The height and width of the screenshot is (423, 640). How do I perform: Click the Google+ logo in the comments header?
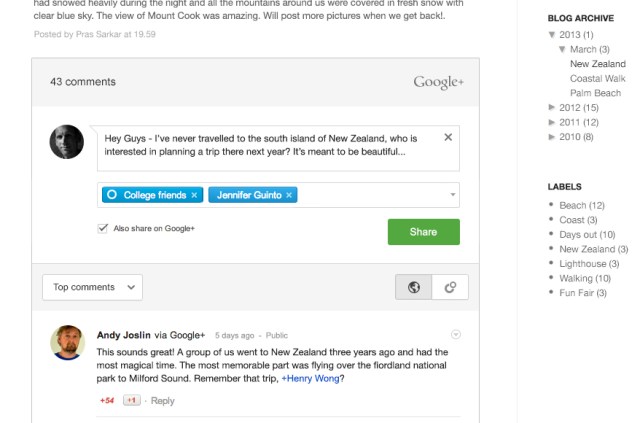pyautogui.click(x=438, y=82)
